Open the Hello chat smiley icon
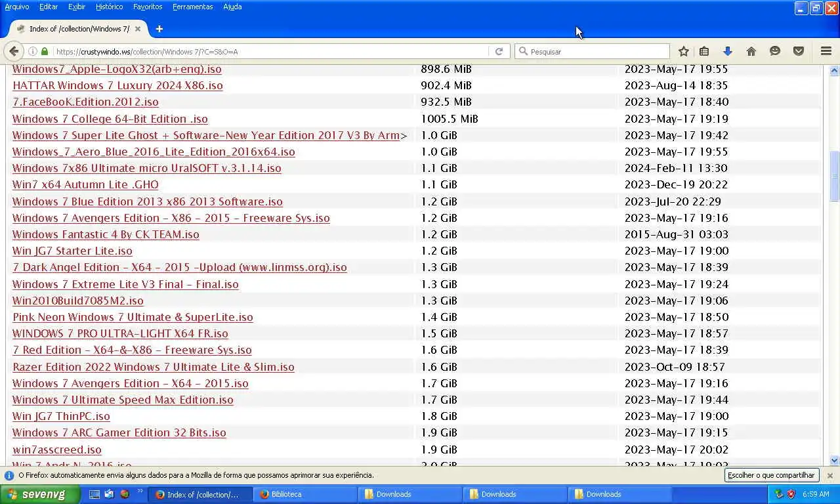The height and width of the screenshot is (504, 840). click(775, 51)
